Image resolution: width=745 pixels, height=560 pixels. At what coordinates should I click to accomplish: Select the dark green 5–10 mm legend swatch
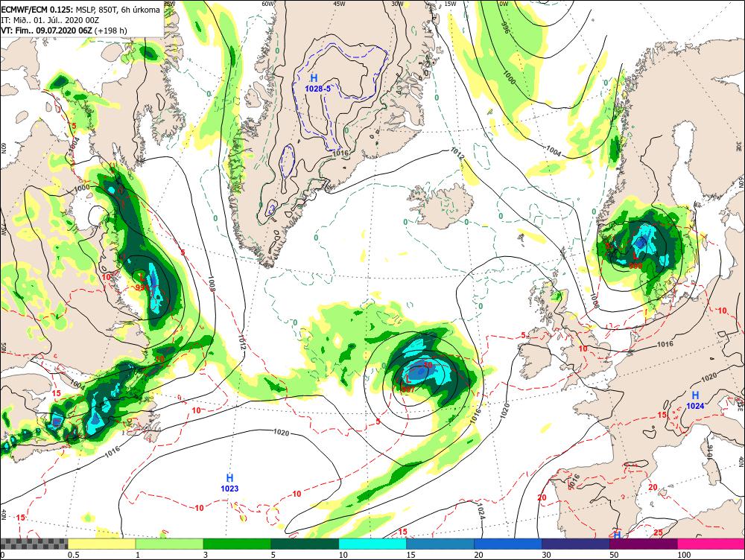305,544
